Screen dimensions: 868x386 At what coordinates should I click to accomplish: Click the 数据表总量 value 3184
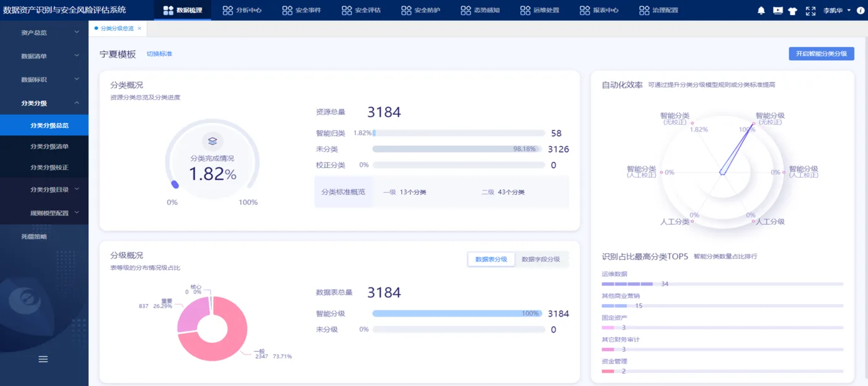click(x=384, y=292)
